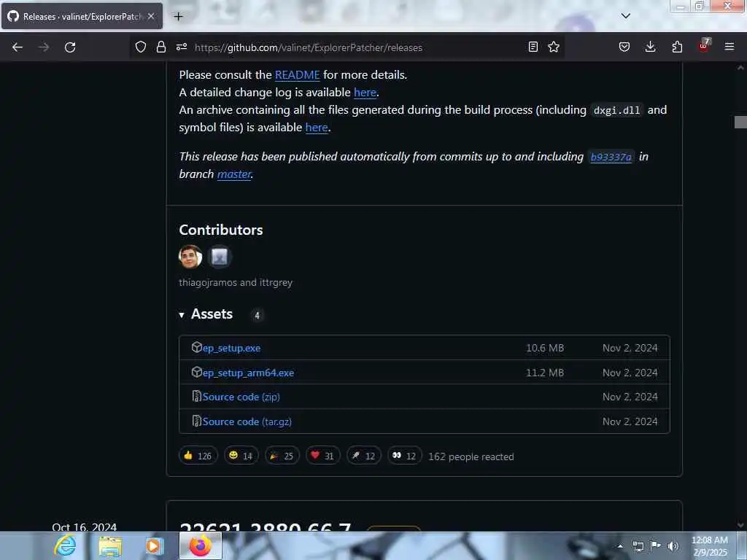Go back using the browser back arrow
Screen dimensions: 747x560
(x=18, y=47)
